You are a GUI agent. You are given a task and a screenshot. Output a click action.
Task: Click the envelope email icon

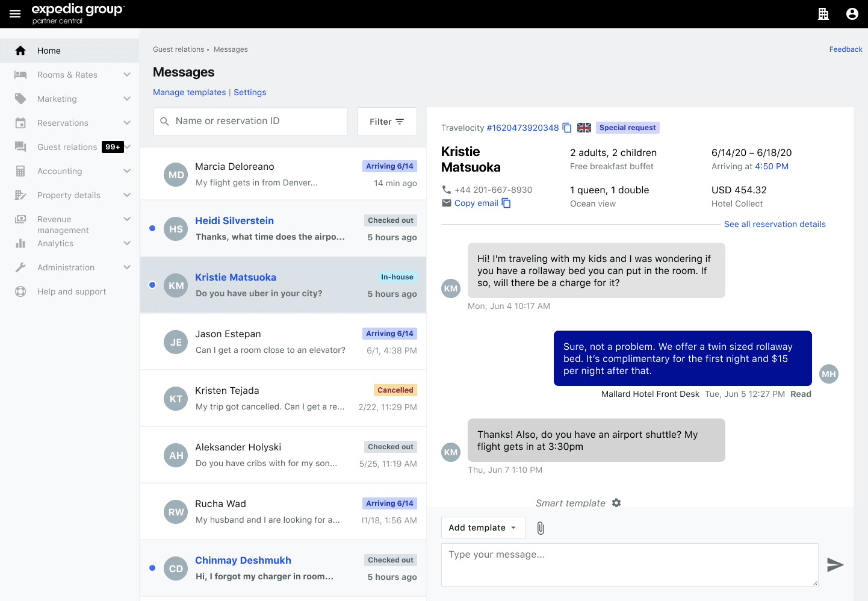447,203
